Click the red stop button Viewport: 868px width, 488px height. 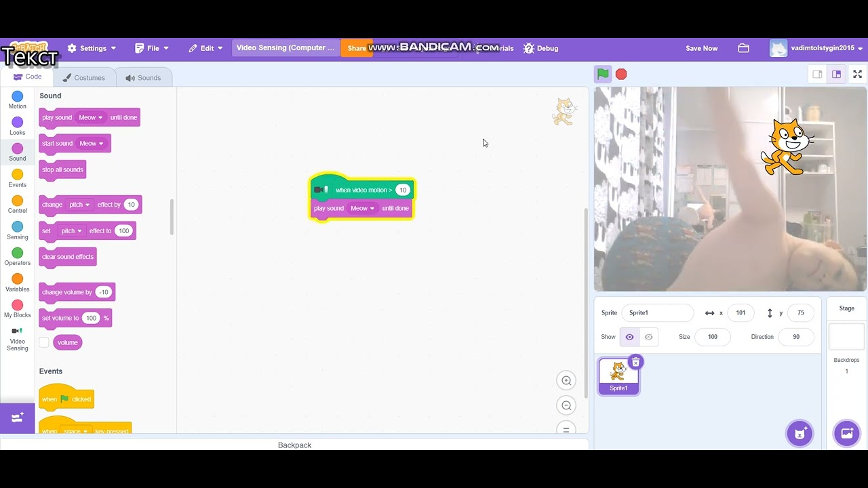621,74
